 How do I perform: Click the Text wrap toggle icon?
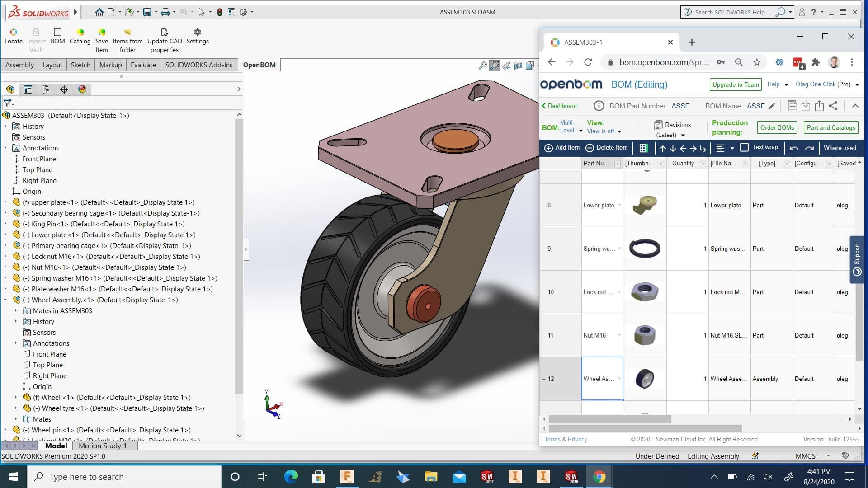click(744, 148)
